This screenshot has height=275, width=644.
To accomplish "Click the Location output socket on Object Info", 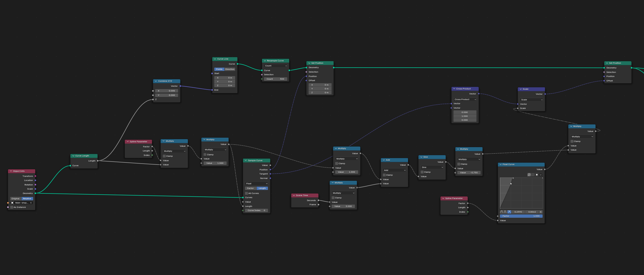I will click(35, 180).
